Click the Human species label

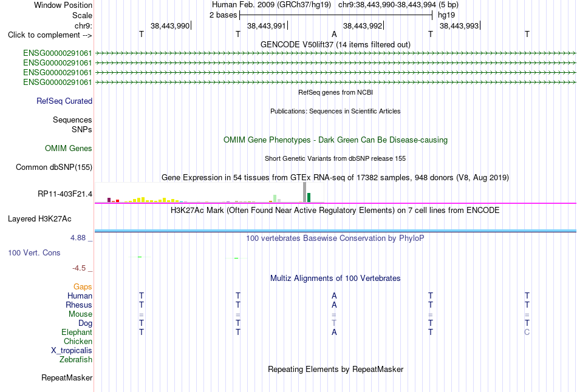click(80, 296)
